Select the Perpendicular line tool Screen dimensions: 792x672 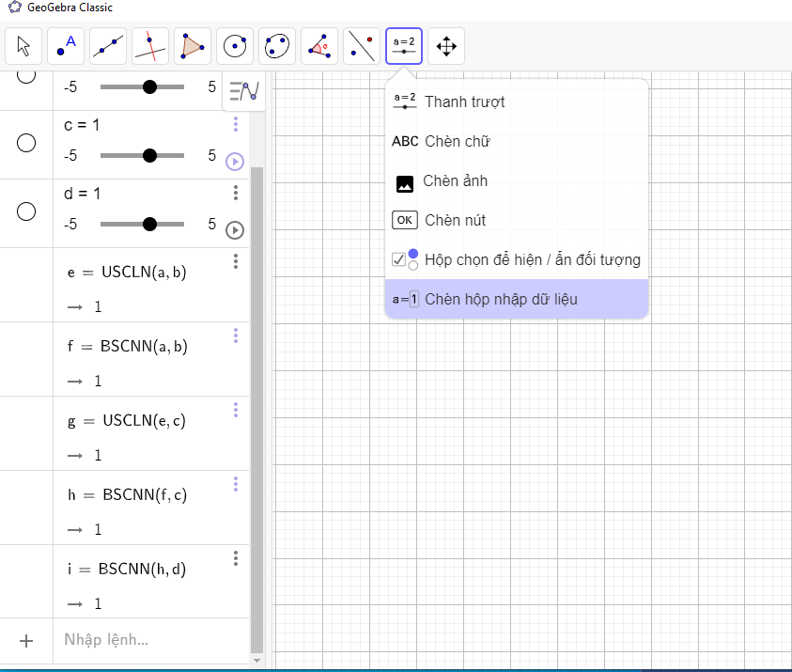coord(150,45)
